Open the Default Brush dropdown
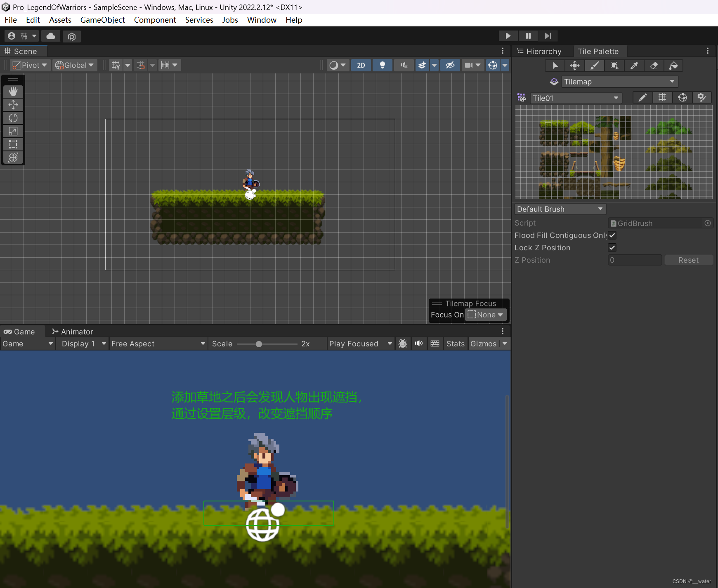 point(560,209)
